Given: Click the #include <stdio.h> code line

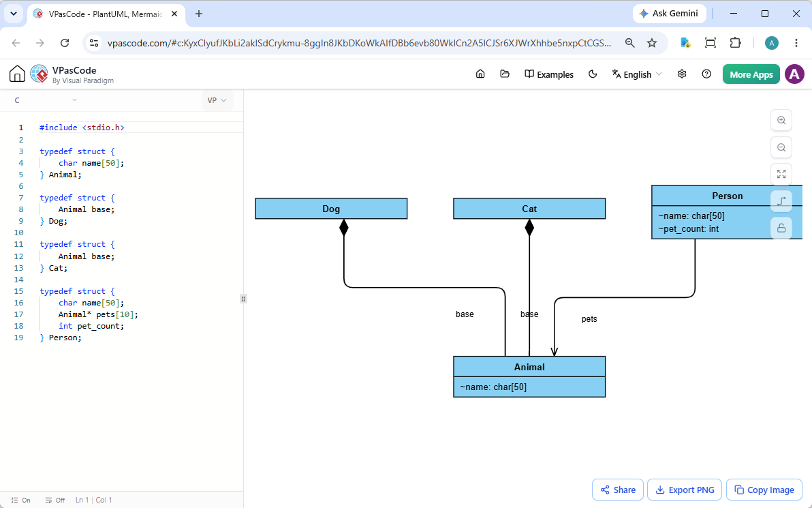Looking at the screenshot, I should tap(82, 127).
